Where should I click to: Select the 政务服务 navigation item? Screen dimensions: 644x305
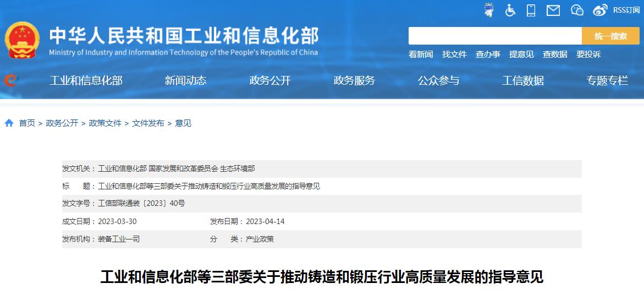coord(354,80)
